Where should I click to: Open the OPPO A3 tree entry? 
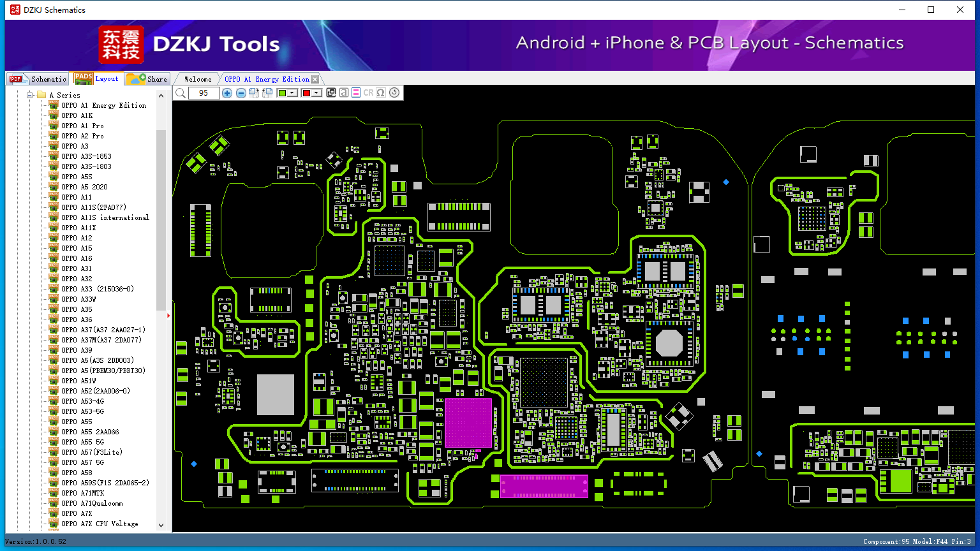pos(75,146)
